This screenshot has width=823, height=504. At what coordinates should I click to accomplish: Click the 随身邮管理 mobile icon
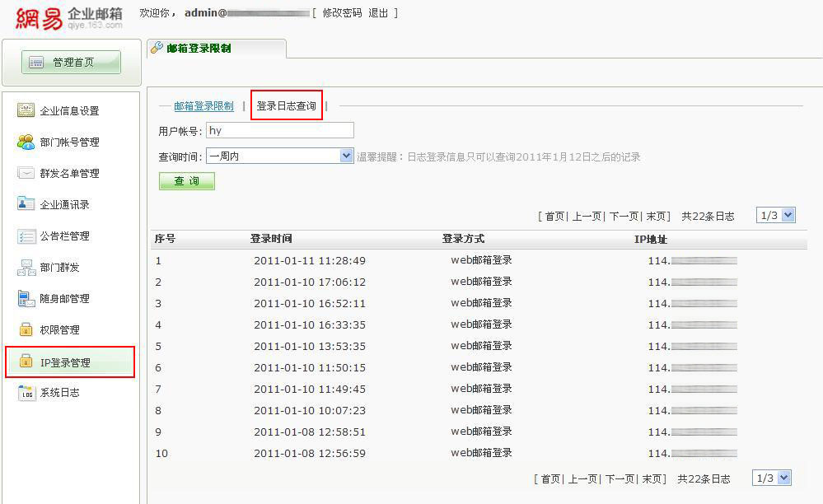[x=26, y=299]
